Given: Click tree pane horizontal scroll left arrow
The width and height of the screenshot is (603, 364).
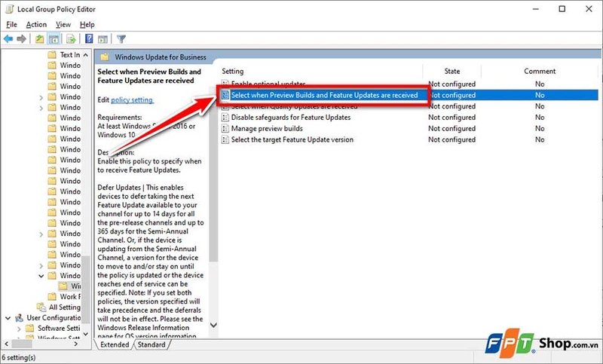Looking at the screenshot, I should point(6,344).
